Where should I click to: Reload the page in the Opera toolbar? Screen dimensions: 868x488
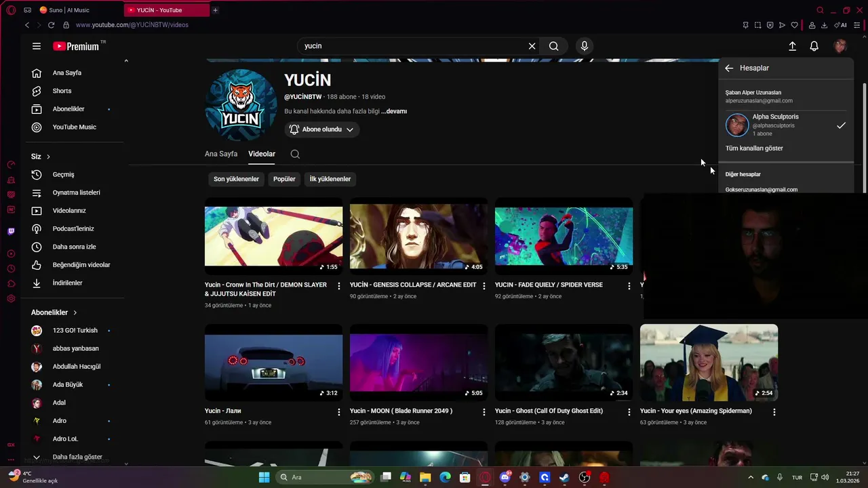51,25
